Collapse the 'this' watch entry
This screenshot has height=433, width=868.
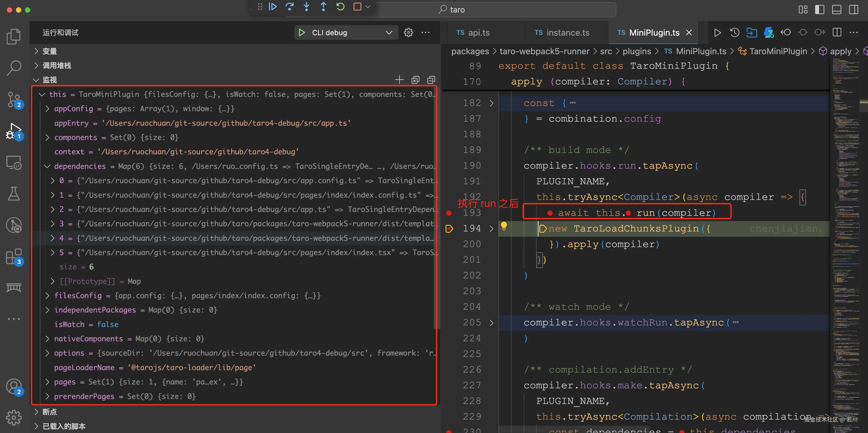[x=42, y=94]
